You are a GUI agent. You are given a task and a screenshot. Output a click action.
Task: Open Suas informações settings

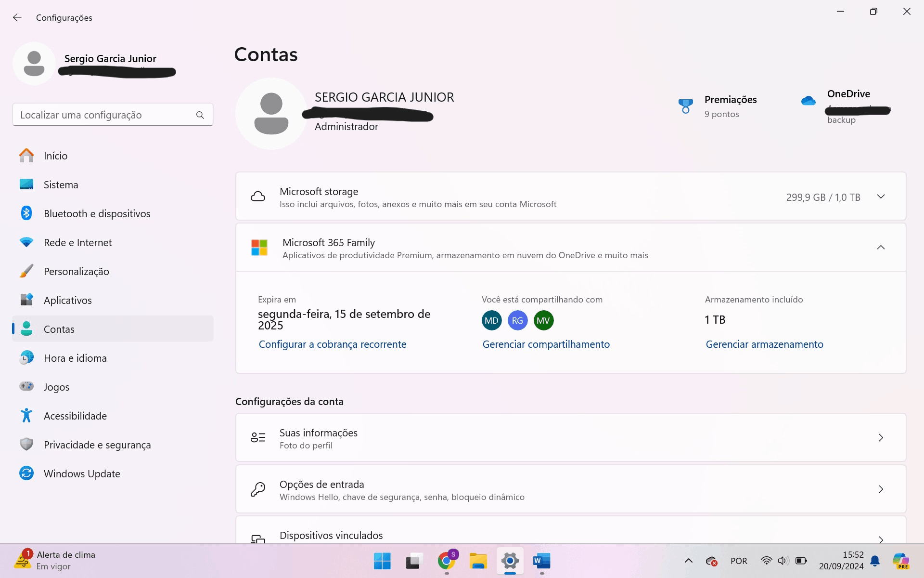coord(571,438)
